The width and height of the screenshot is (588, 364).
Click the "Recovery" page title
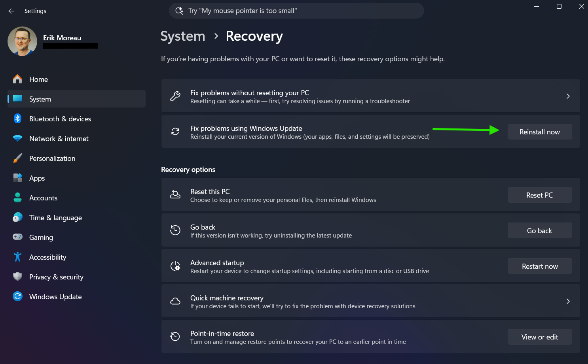pos(254,36)
